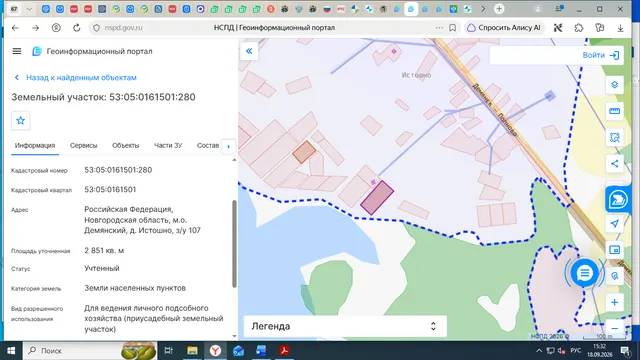The height and width of the screenshot is (360, 640).
Task: Open the blue assistant widget on the map
Action: tap(618, 199)
